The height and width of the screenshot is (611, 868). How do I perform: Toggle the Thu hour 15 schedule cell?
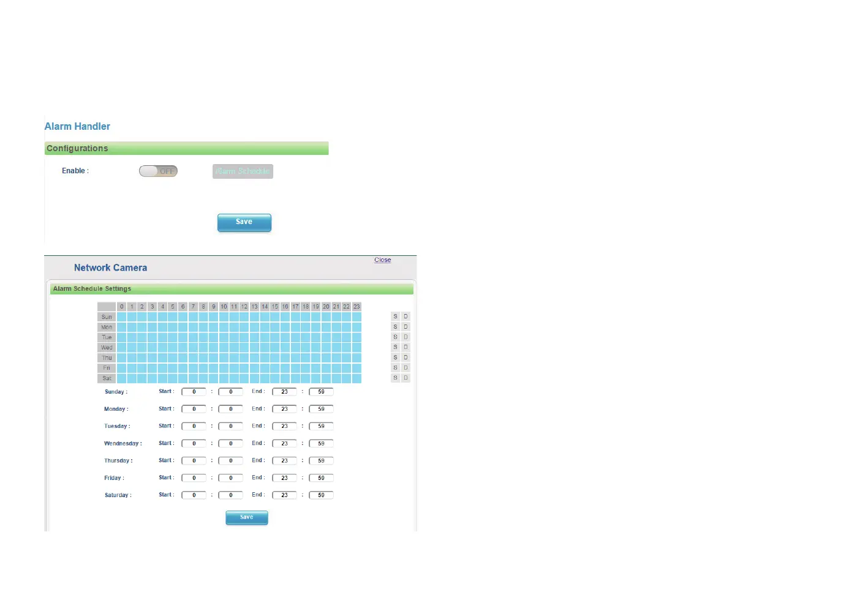(x=275, y=358)
